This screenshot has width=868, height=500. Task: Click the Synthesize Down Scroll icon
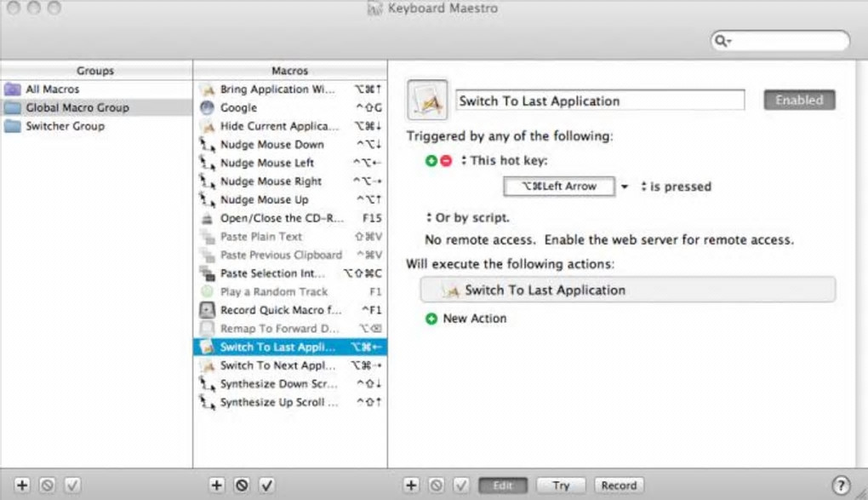coord(207,383)
